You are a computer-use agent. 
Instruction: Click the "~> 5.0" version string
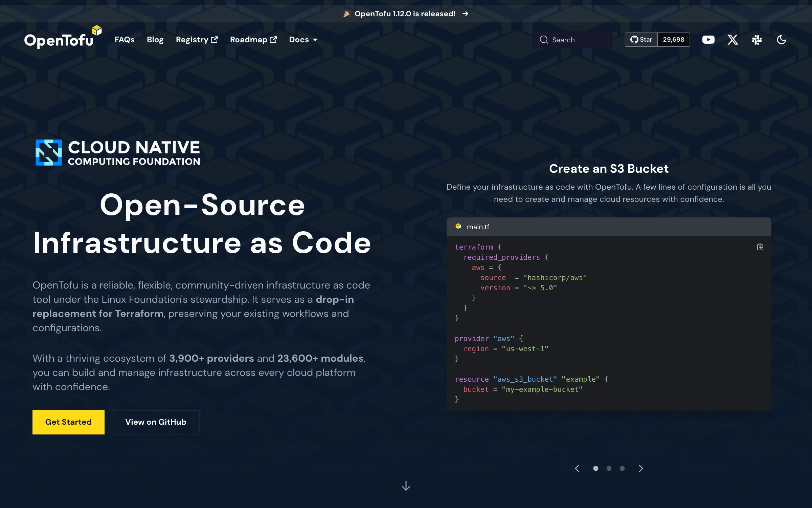click(540, 288)
